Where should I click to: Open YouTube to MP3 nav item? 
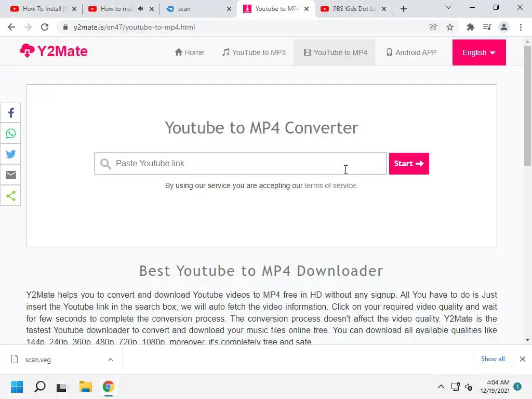[254, 52]
